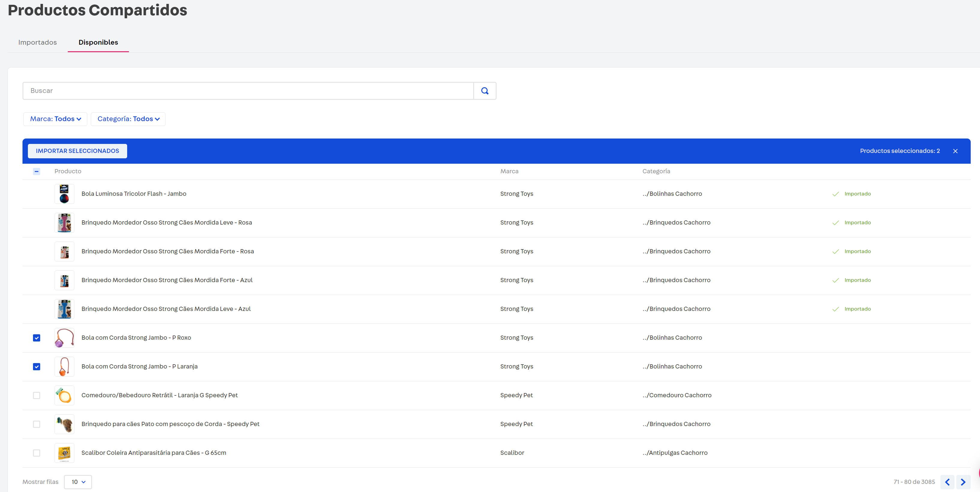This screenshot has height=492, width=980.
Task: Select the Disponibles tab
Action: point(98,42)
